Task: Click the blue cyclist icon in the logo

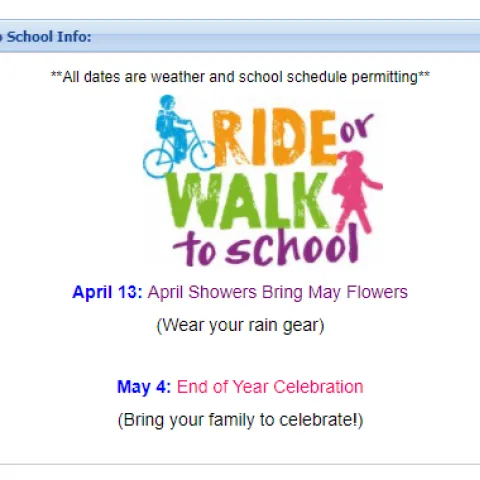Action: click(179, 136)
